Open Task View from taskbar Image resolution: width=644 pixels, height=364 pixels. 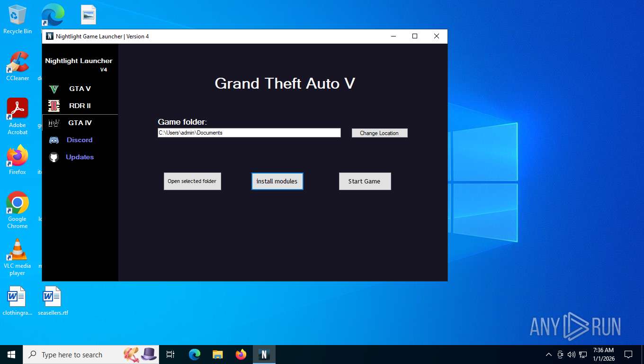click(170, 355)
